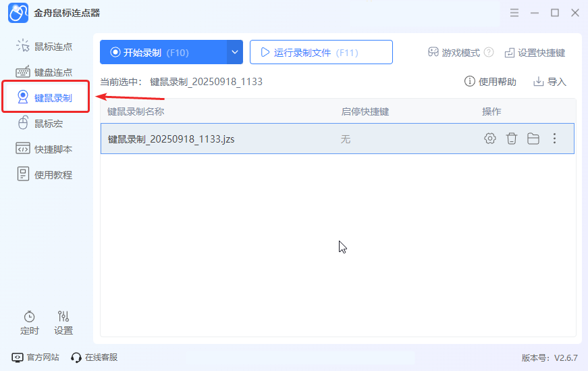The image size is (588, 371).
Task: Open the 鼠标连点 mouse clicker section
Action: click(45, 47)
